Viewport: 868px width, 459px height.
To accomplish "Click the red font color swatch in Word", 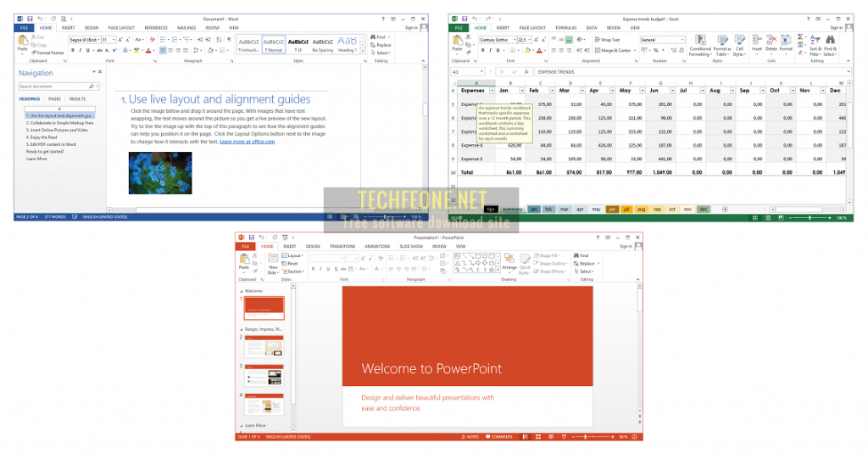I will coord(148,50).
